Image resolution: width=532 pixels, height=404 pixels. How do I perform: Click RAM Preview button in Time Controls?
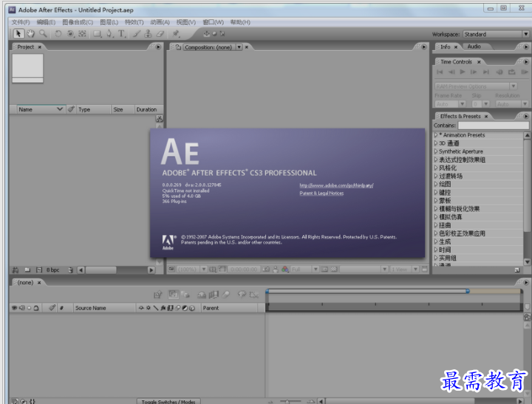click(x=524, y=72)
